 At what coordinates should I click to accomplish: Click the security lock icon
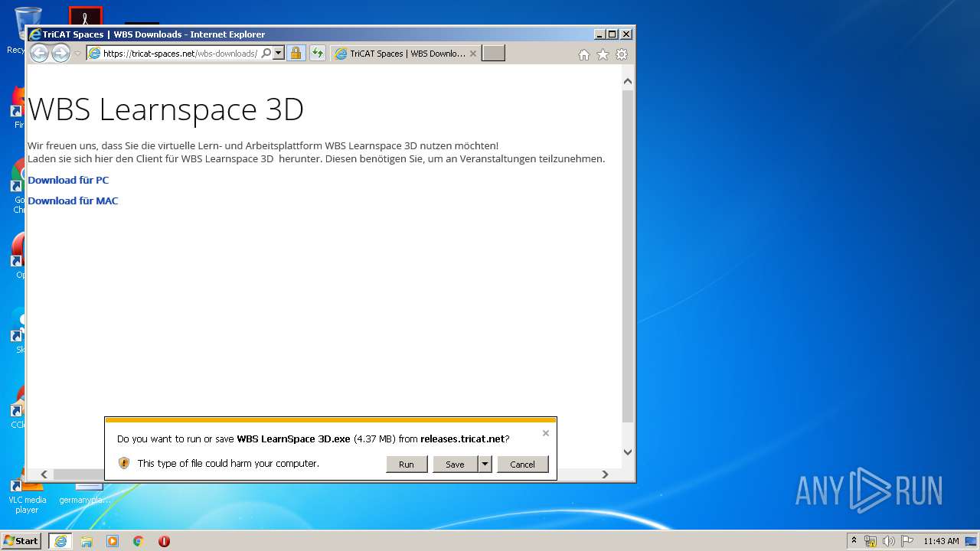[296, 54]
